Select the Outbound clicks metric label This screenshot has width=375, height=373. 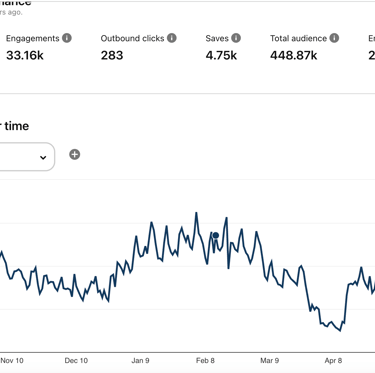pyautogui.click(x=132, y=38)
